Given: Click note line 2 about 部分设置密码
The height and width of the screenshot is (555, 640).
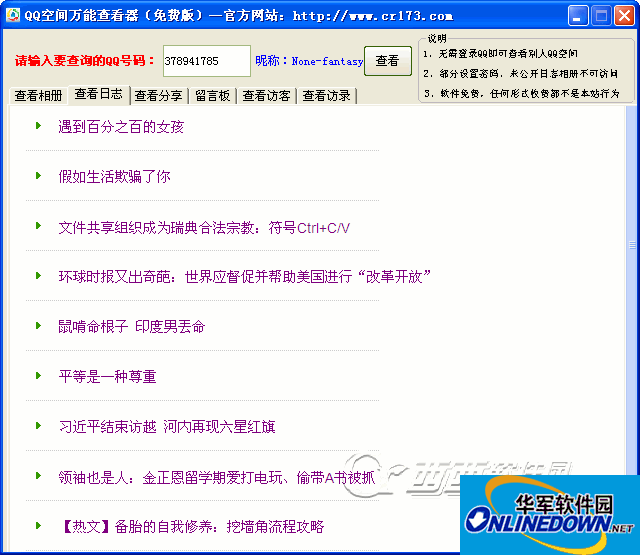Looking at the screenshot, I should 520,73.
